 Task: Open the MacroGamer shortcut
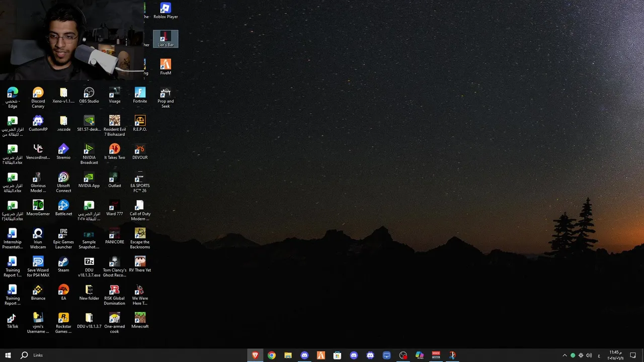[x=38, y=208]
